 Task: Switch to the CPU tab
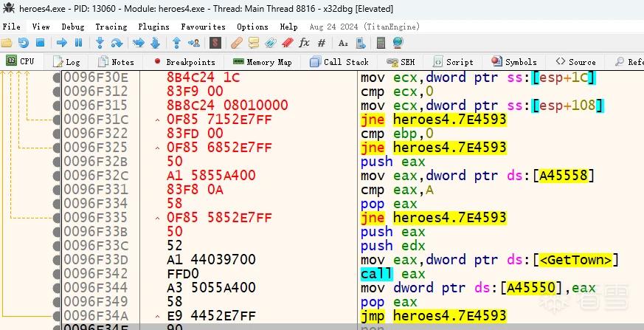pos(21,61)
